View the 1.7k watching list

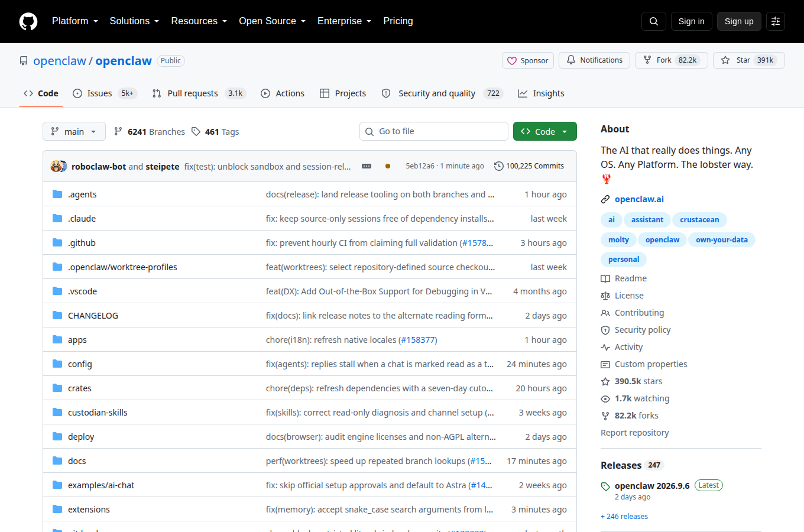click(635, 398)
